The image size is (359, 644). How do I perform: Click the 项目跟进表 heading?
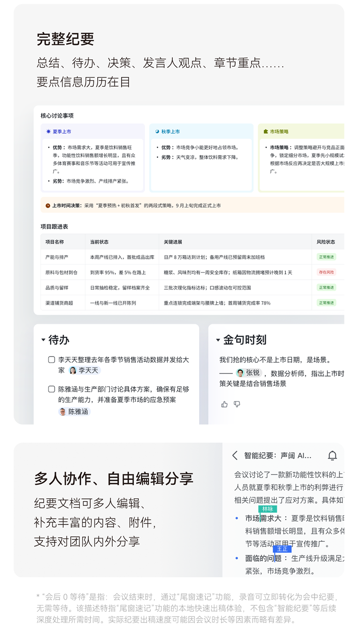coord(55,226)
